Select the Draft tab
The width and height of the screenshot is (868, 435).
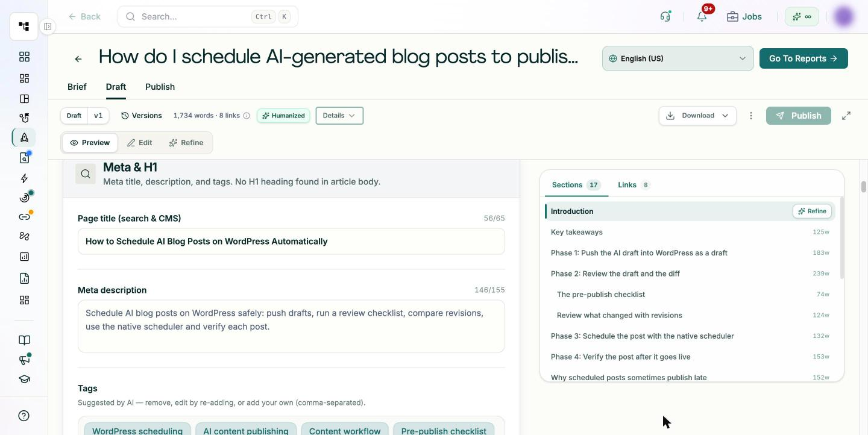point(116,87)
